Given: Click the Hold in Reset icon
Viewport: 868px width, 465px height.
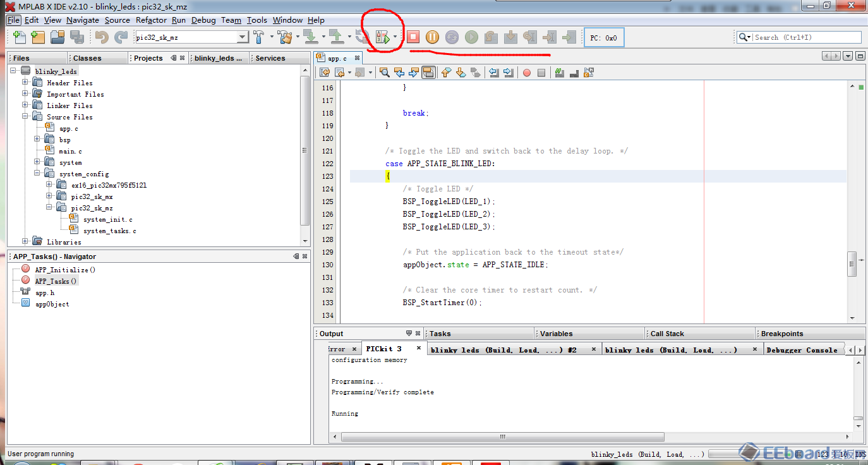Looking at the screenshot, I should [363, 37].
